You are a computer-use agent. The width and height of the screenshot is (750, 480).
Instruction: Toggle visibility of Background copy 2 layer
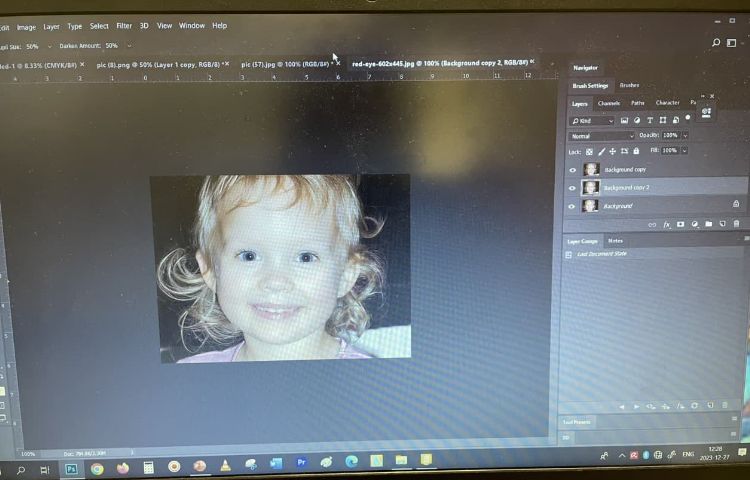[572, 188]
